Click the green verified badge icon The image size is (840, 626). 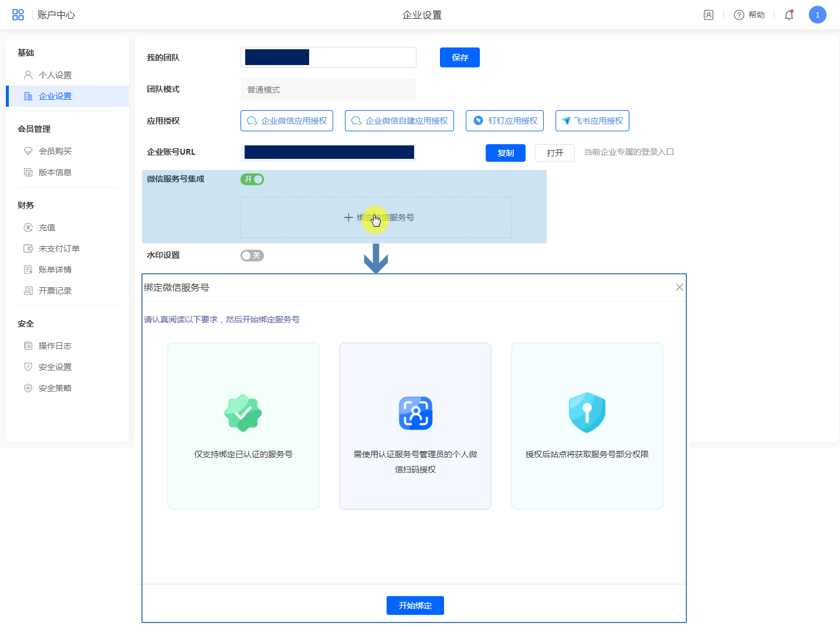click(243, 413)
